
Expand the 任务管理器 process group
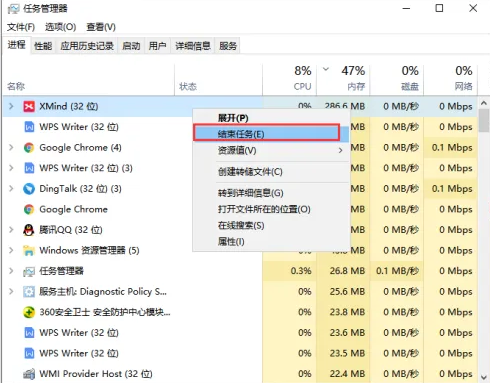pyautogui.click(x=11, y=271)
